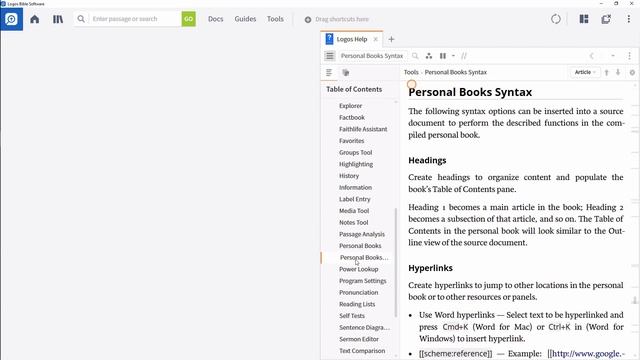Select the contents list view icon in sidebar

click(329, 73)
